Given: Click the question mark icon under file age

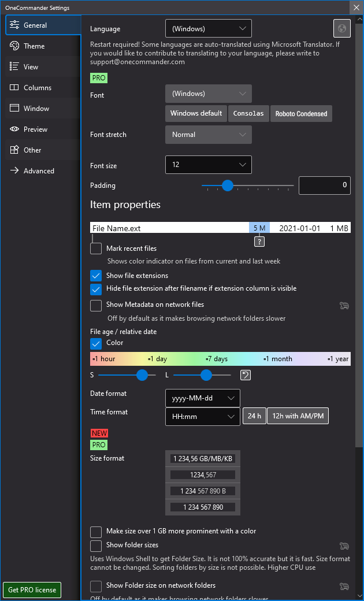Looking at the screenshot, I should (x=259, y=241).
